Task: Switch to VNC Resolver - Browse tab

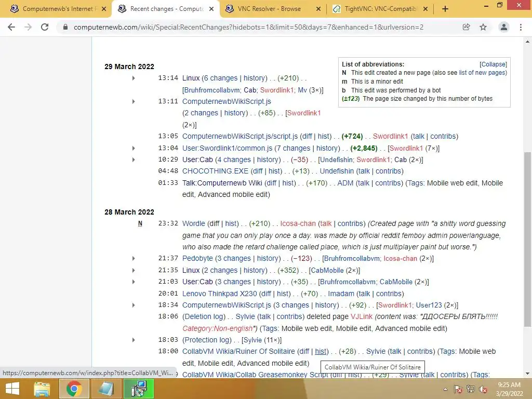Action: point(270,9)
